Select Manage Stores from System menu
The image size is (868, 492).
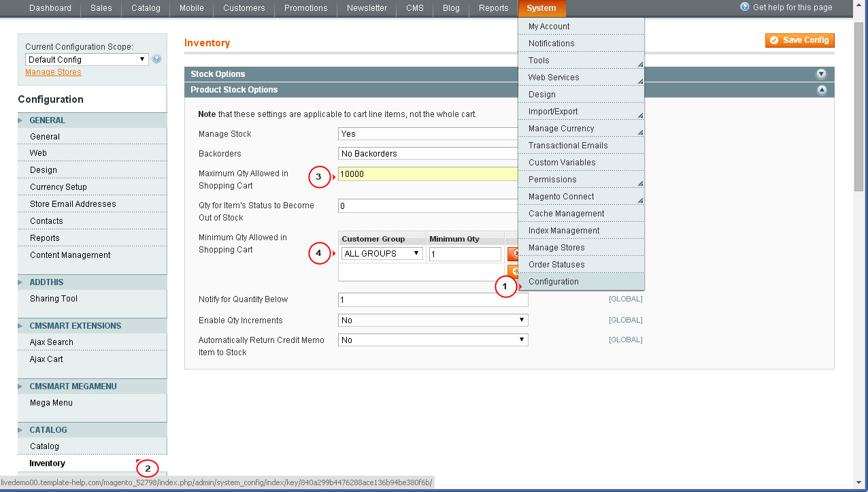(x=581, y=248)
